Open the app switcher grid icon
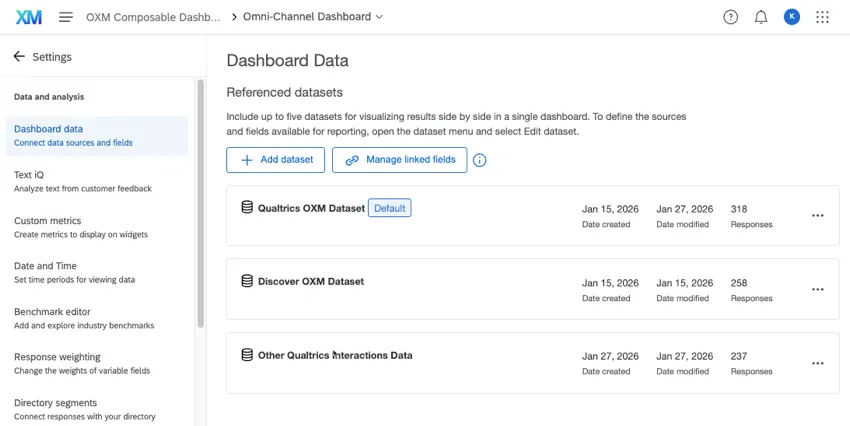The height and width of the screenshot is (426, 850). tap(822, 17)
